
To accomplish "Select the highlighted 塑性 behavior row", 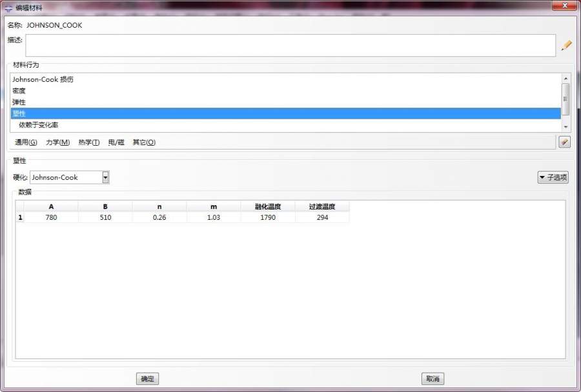I will coord(286,113).
